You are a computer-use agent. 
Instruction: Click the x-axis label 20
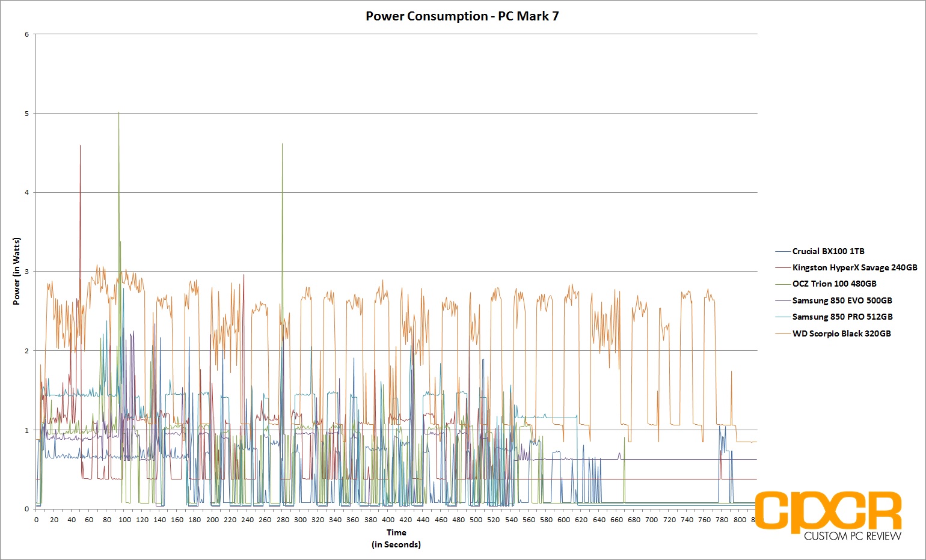click(54, 520)
